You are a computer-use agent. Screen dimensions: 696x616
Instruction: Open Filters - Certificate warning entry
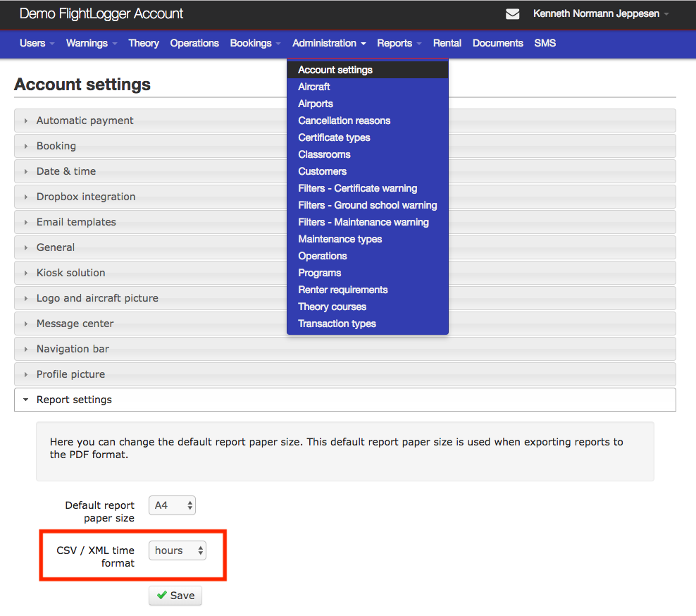(x=368, y=188)
